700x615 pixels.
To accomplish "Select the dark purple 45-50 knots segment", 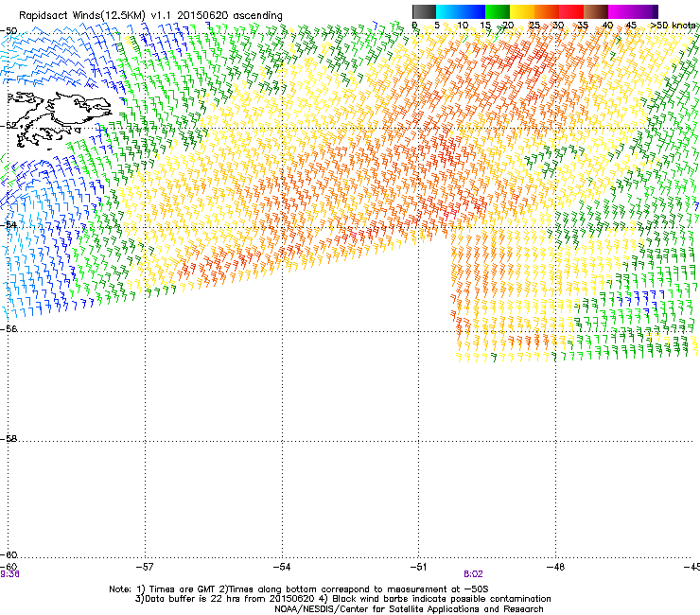I will click(x=645, y=11).
